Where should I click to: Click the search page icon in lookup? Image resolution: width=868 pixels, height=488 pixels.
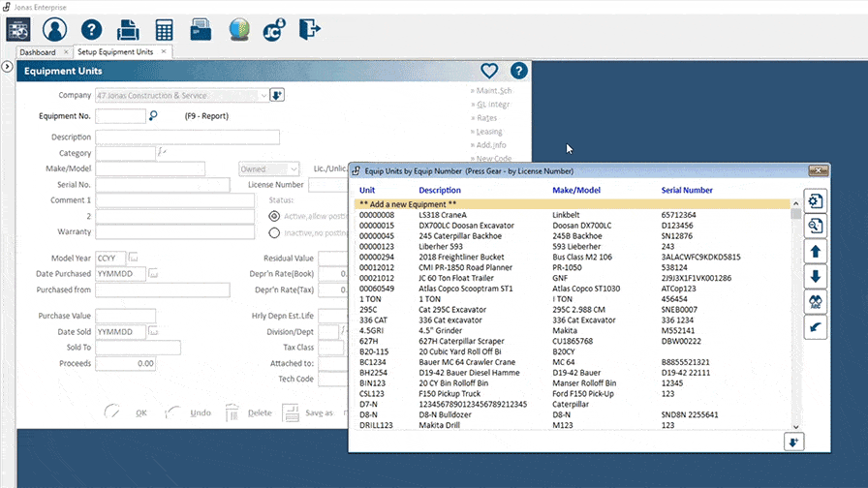815,227
